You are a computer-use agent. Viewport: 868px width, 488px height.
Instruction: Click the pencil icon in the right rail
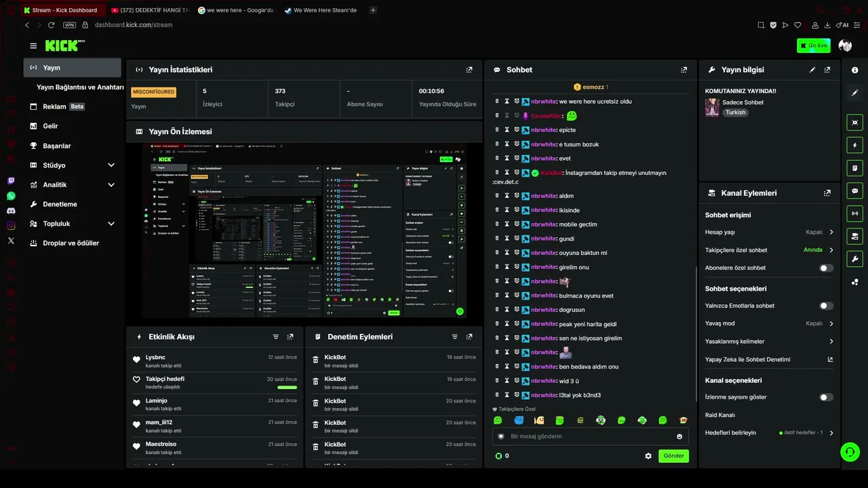pyautogui.click(x=854, y=93)
